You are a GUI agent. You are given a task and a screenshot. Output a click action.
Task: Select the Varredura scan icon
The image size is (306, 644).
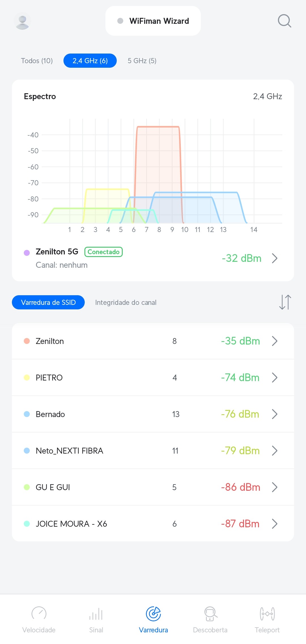click(153, 614)
